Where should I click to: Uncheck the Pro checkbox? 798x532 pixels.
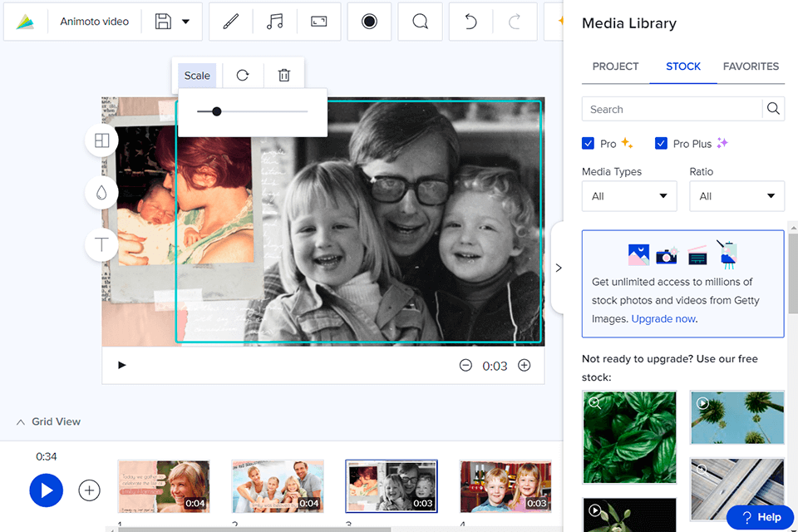(588, 144)
